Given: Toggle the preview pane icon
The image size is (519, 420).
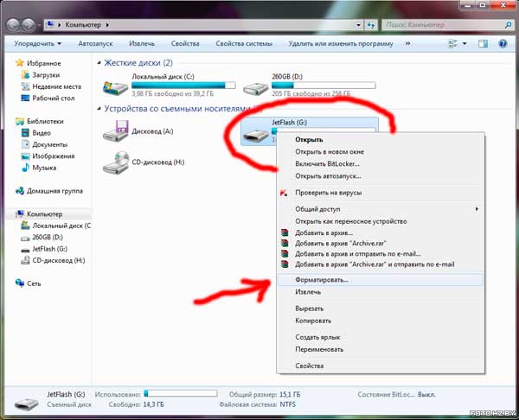Looking at the screenshot, I should pos(483,44).
